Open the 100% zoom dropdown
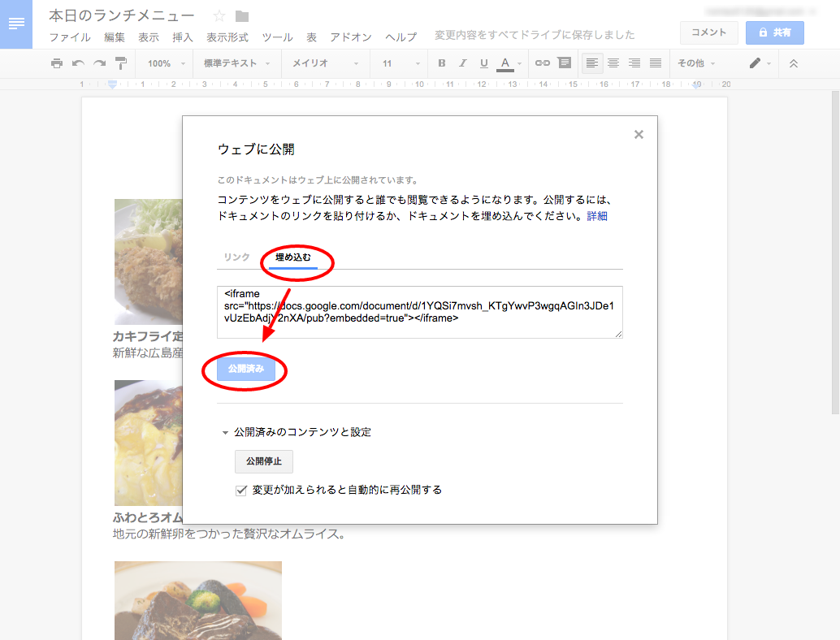840x640 pixels. [166, 63]
